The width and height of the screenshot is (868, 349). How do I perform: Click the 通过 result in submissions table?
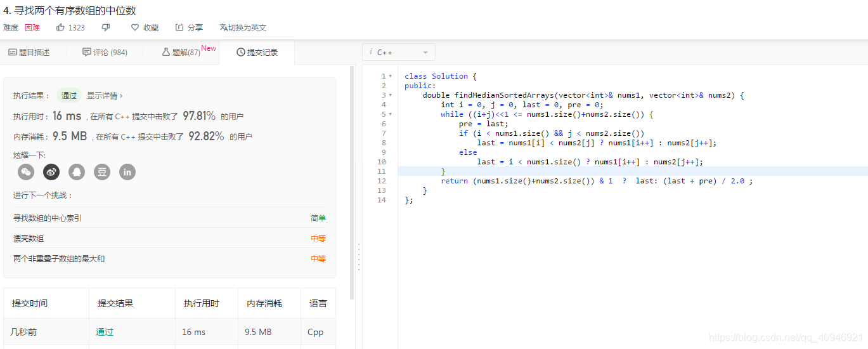(105, 332)
